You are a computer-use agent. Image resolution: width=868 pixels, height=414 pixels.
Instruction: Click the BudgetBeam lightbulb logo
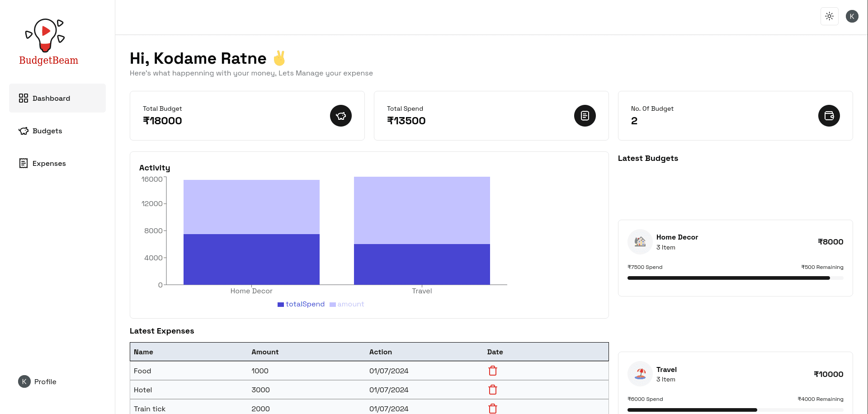pos(45,35)
